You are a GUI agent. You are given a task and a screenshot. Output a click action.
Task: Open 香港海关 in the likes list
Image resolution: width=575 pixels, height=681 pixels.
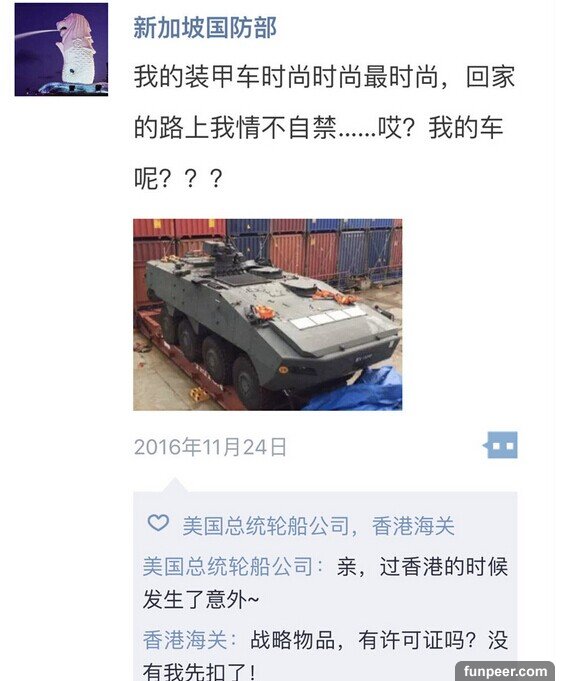[x=413, y=526]
